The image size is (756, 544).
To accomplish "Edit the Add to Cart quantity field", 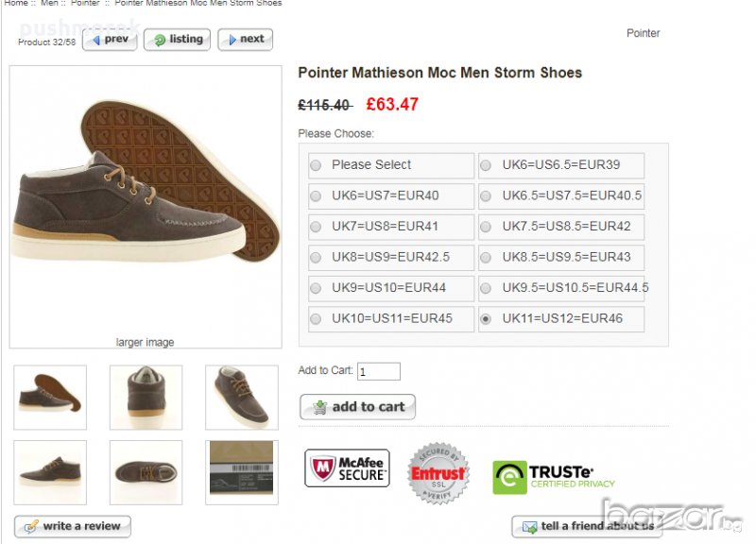I will tap(378, 372).
